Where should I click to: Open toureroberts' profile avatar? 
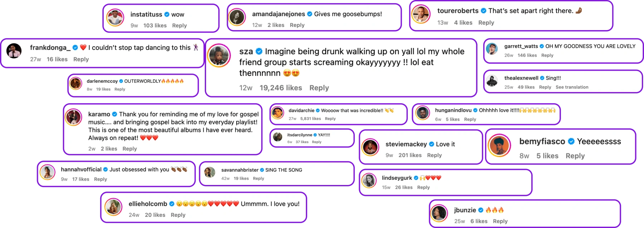pos(421,14)
